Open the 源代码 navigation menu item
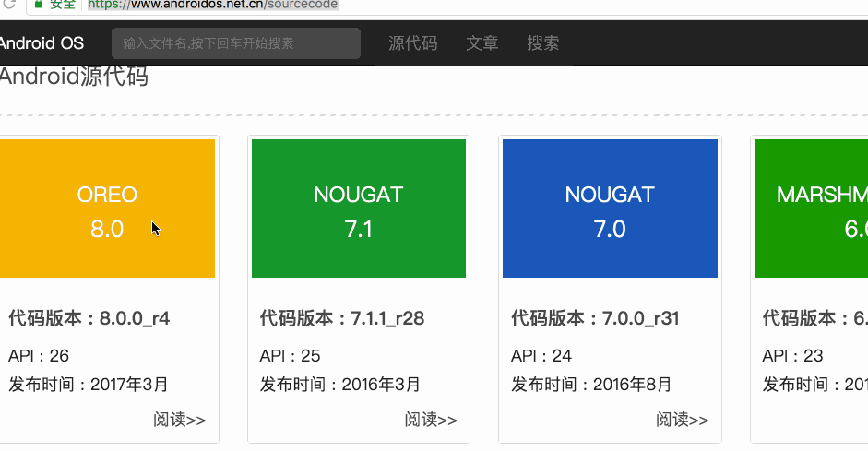 pyautogui.click(x=413, y=43)
